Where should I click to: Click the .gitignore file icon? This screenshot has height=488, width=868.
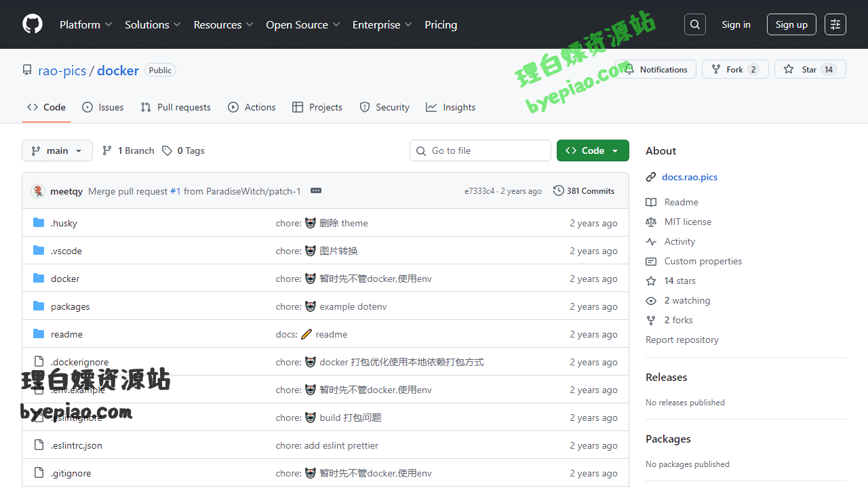[x=39, y=473]
